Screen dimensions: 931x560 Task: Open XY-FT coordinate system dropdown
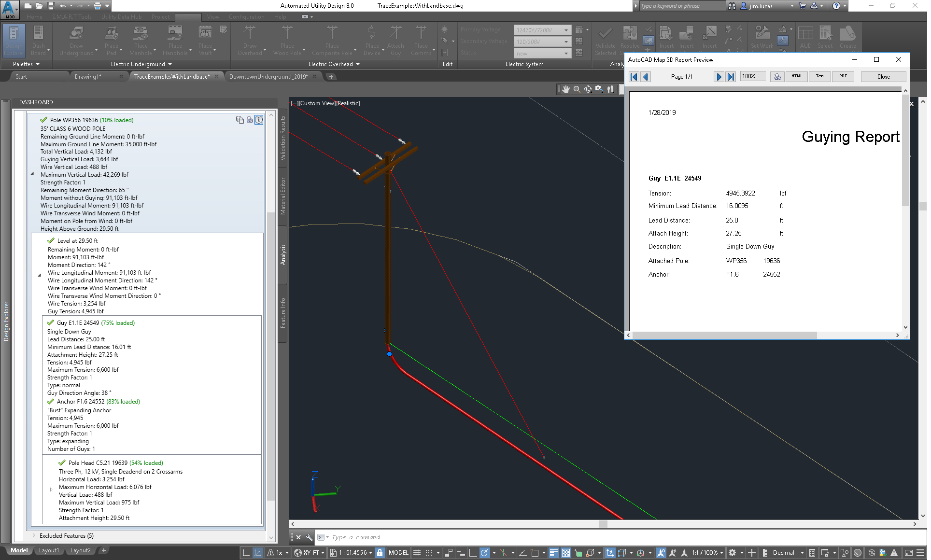click(323, 553)
